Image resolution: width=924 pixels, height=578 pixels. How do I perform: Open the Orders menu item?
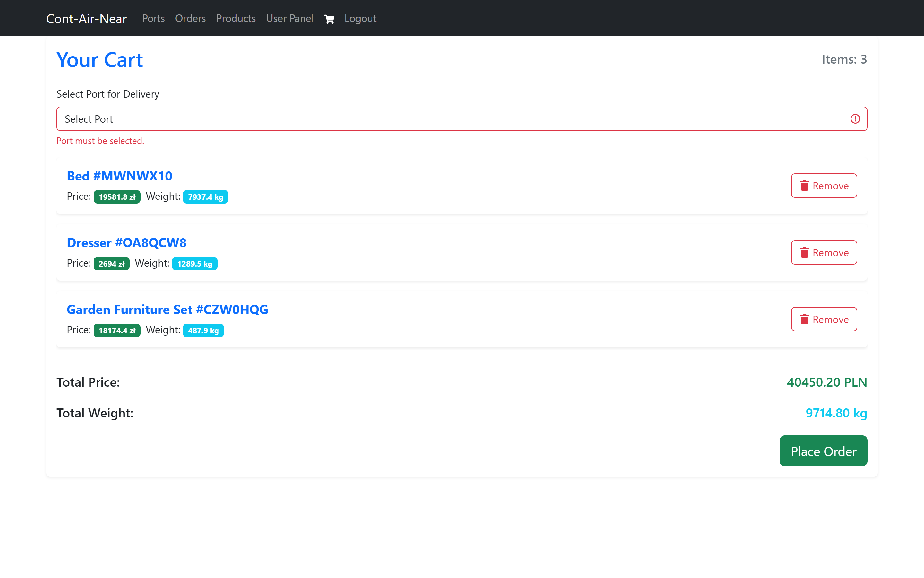[x=190, y=18]
